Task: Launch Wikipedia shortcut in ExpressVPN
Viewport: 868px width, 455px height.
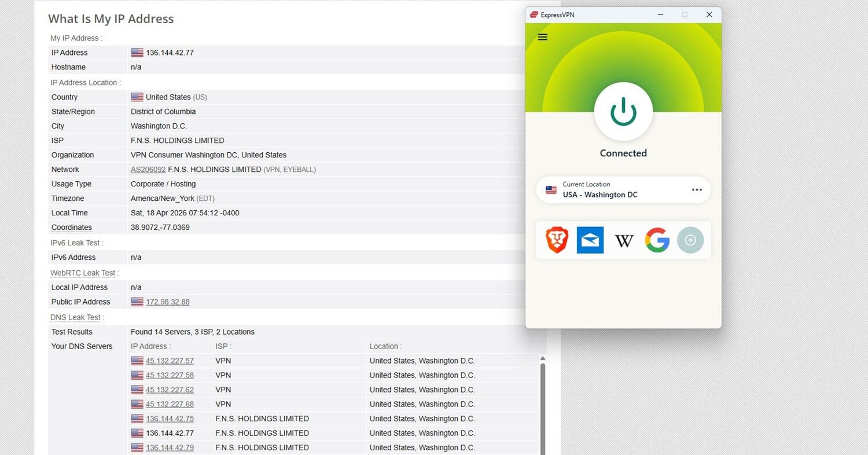Action: (x=624, y=240)
